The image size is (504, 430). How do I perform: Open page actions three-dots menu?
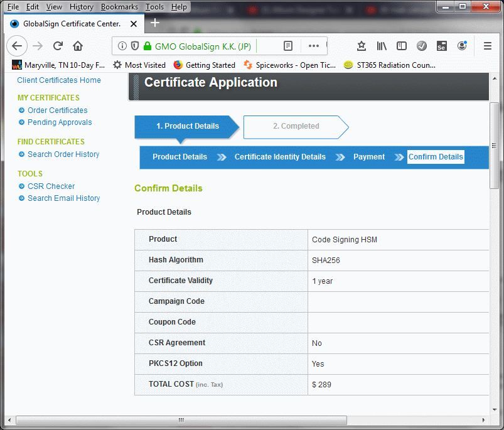point(314,46)
